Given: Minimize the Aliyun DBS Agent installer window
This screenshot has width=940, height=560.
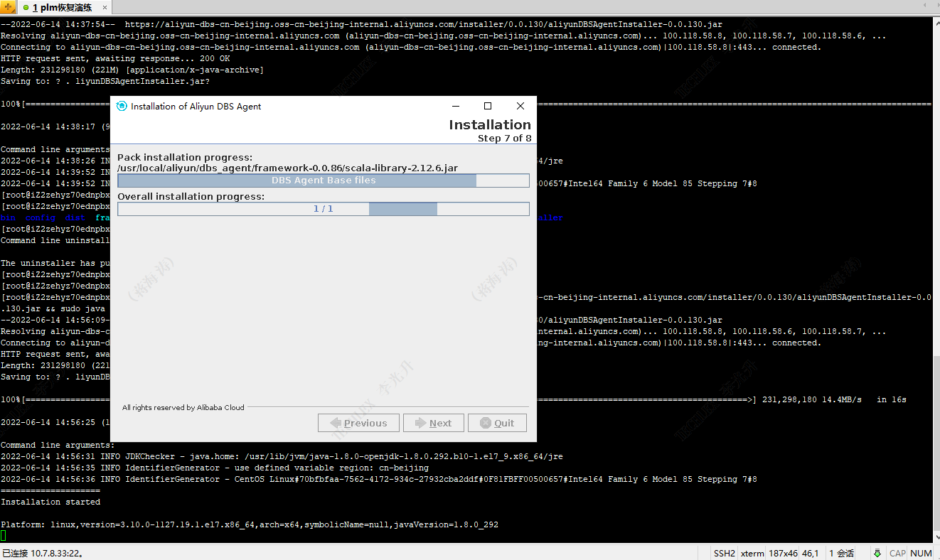Looking at the screenshot, I should point(455,106).
